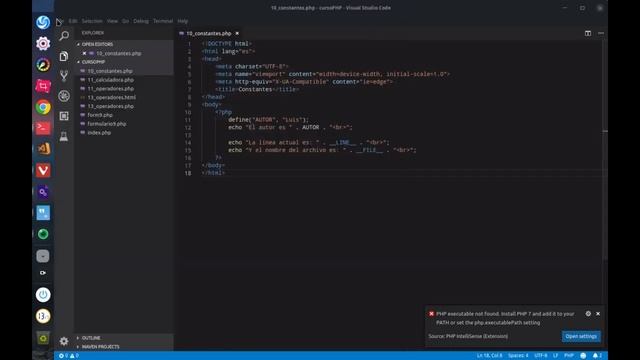Image resolution: width=640 pixels, height=360 pixels.
Task: Open the Go menu
Action: [x=125, y=21]
